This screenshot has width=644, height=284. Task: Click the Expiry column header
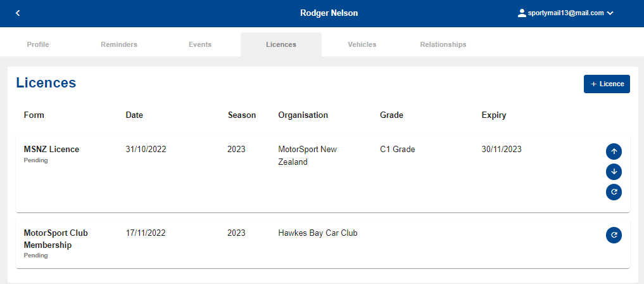[x=494, y=115]
